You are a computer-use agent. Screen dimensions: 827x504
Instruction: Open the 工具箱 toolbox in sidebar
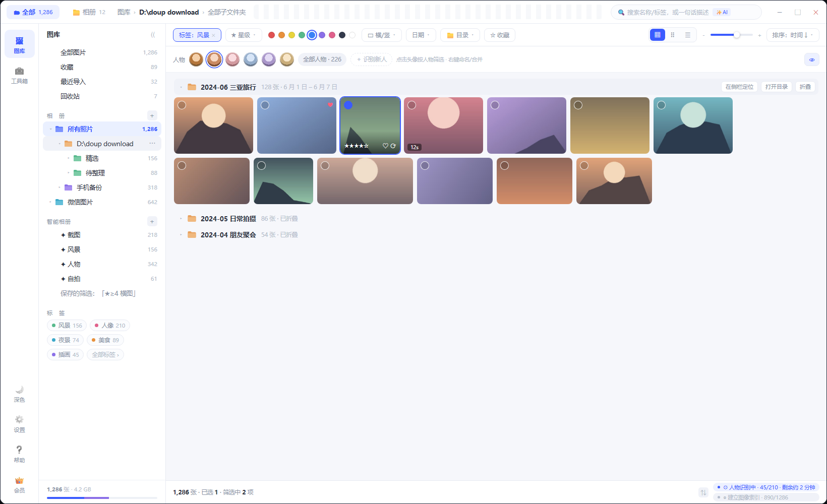(19, 75)
